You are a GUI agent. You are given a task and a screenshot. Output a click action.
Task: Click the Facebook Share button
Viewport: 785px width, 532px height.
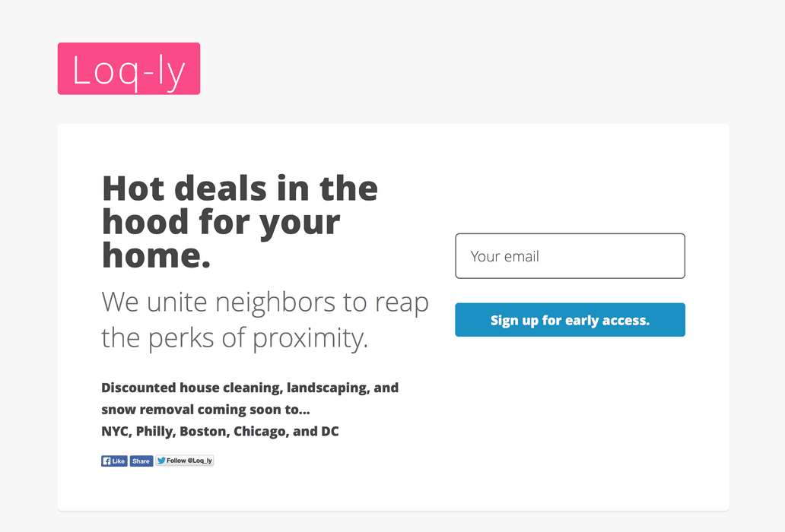click(x=141, y=461)
